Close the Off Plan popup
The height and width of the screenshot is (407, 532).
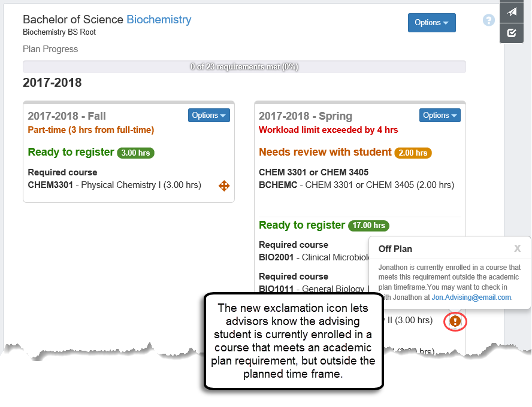[518, 248]
